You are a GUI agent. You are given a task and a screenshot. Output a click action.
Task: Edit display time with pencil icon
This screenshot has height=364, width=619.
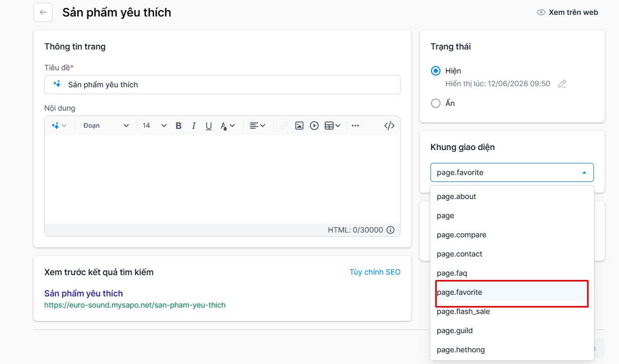point(562,84)
